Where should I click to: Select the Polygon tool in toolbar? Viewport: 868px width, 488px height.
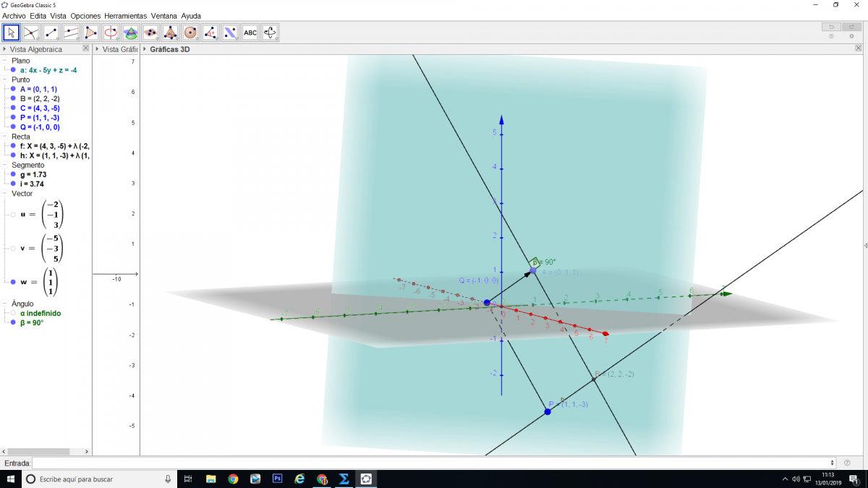coord(90,33)
